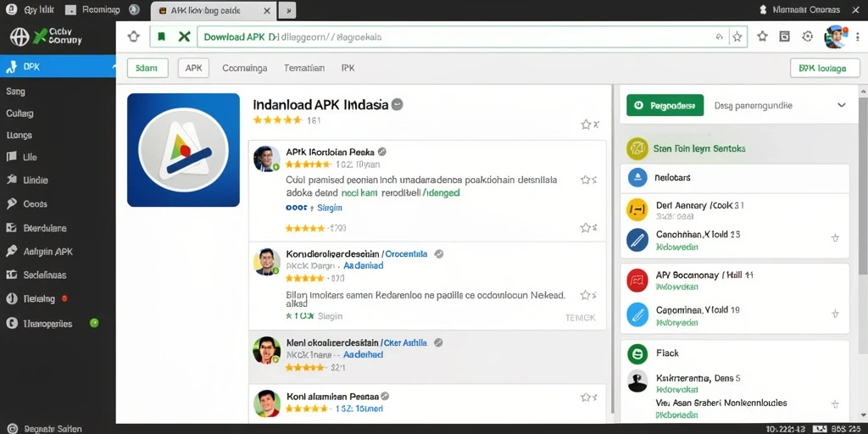The image size is (868, 434).
Task: Toggle favorite star beside 5793 rating row
Action: coord(585,227)
